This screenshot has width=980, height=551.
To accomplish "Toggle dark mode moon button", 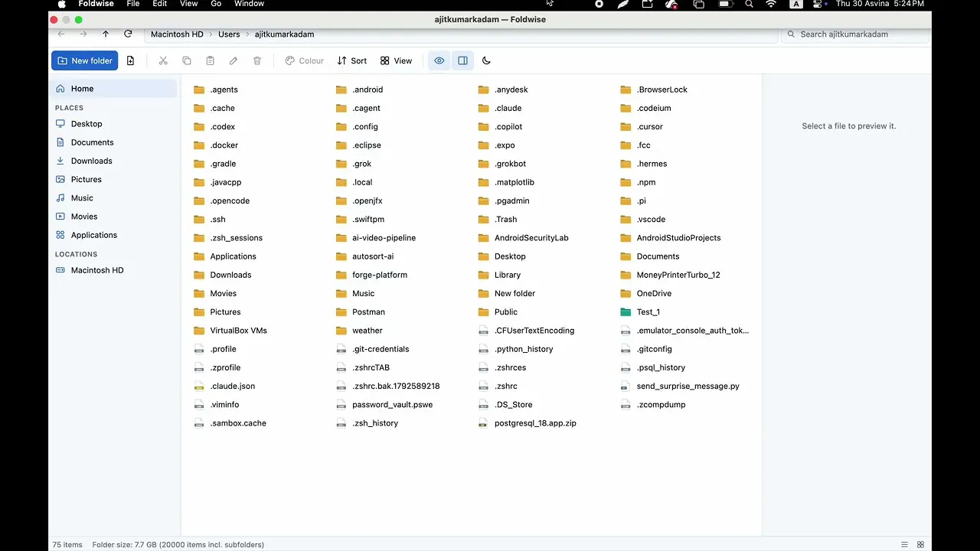I will pyautogui.click(x=486, y=60).
